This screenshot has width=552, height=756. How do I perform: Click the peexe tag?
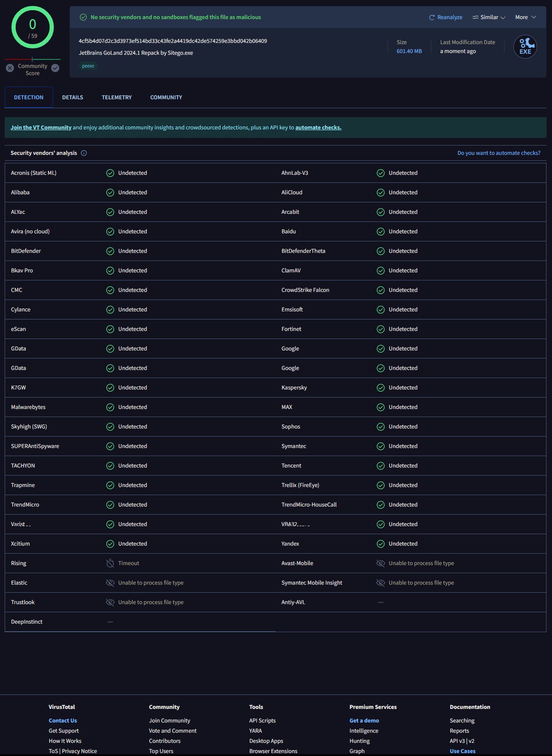coord(88,66)
